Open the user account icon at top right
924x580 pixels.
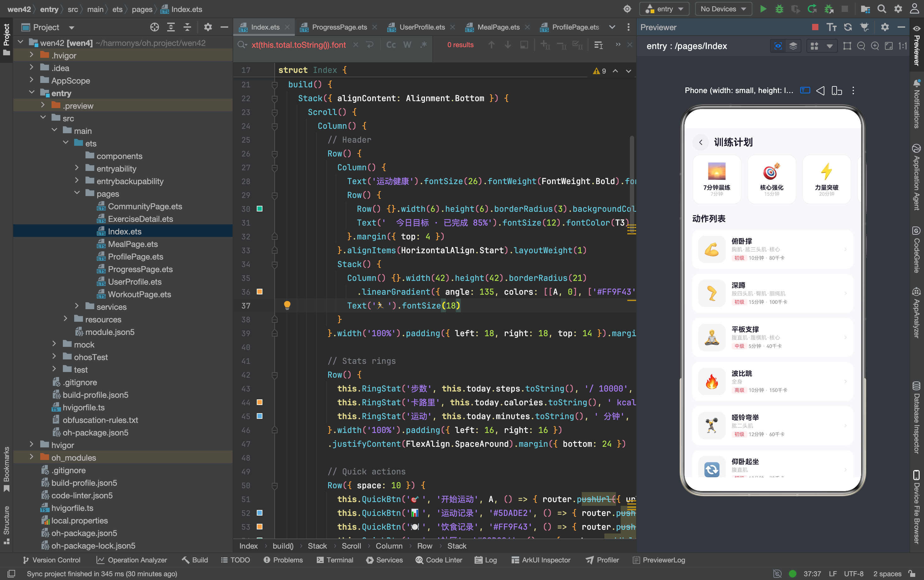tap(915, 9)
